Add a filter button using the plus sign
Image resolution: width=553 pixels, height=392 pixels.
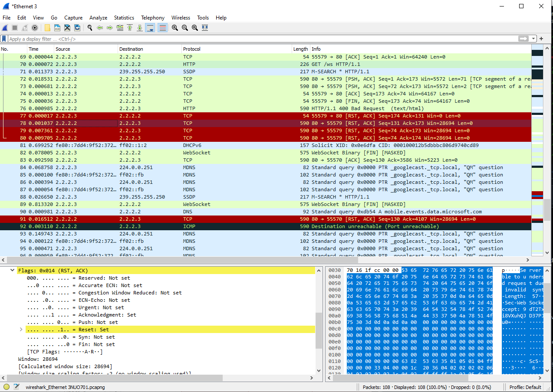click(x=541, y=38)
